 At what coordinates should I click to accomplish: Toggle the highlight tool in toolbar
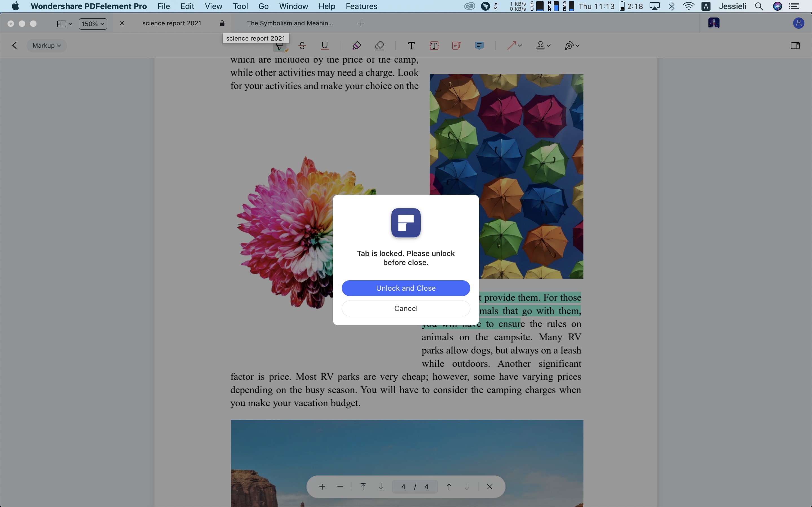tap(279, 46)
